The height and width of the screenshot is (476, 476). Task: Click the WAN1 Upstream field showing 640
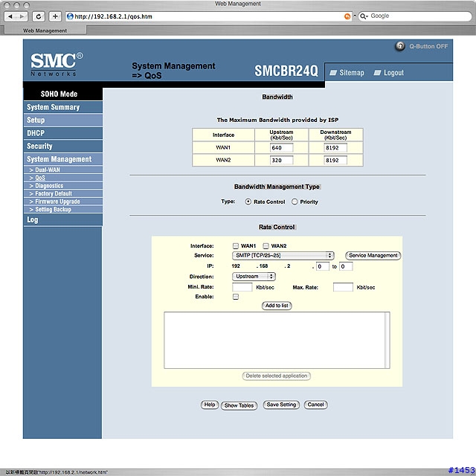(x=281, y=148)
